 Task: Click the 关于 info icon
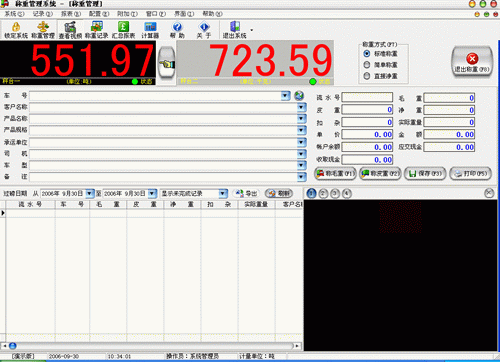point(204,27)
